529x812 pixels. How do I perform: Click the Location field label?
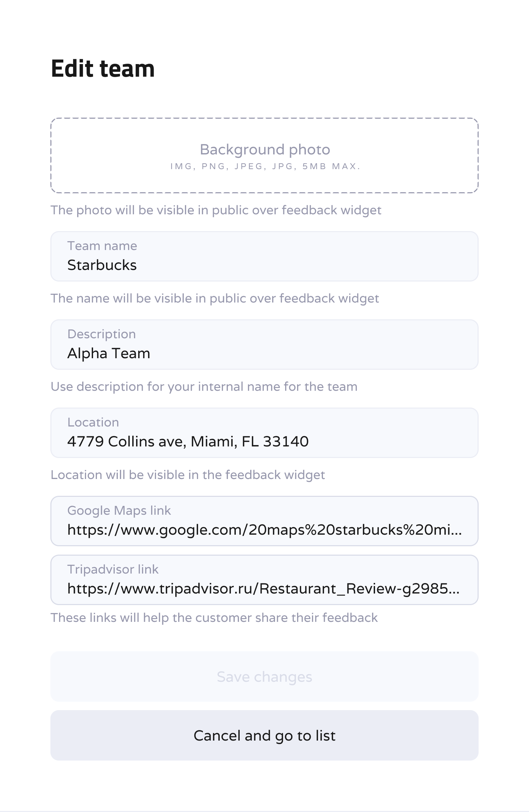(93, 422)
